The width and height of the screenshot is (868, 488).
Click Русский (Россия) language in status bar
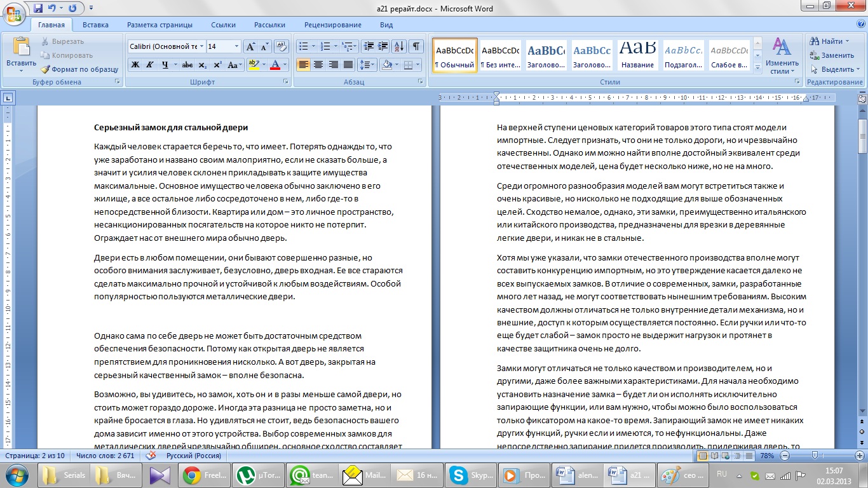pos(194,456)
